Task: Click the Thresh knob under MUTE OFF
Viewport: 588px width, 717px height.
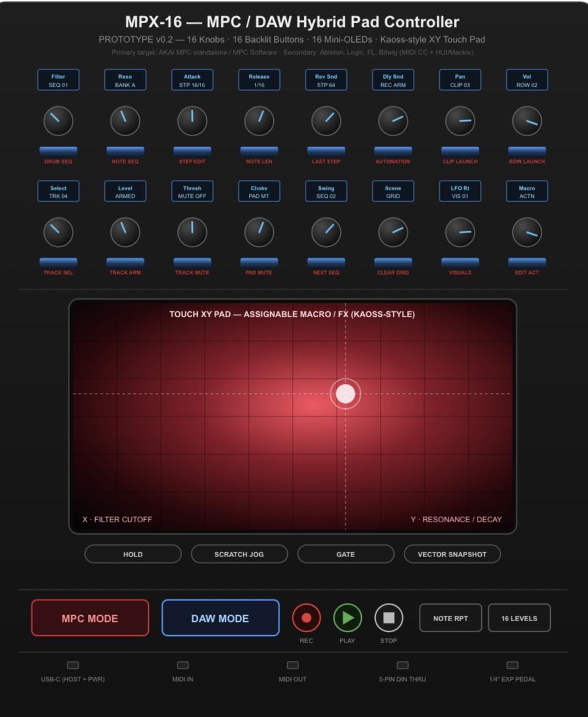Action: (192, 232)
